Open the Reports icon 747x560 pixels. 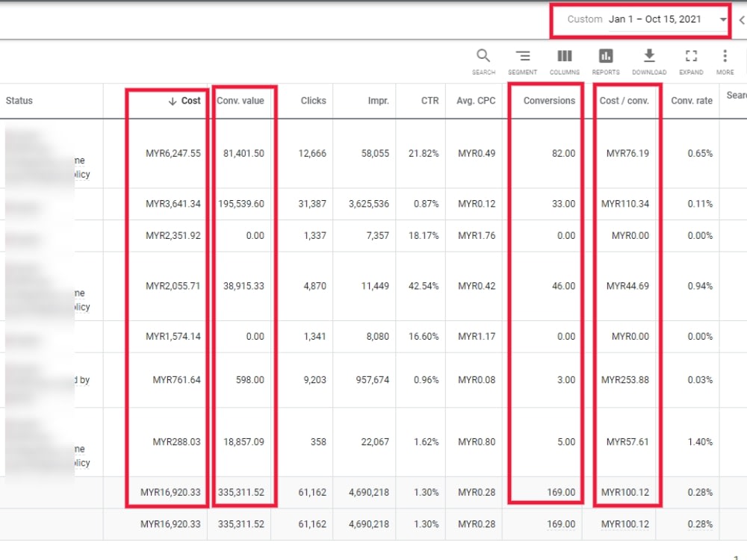[606, 56]
